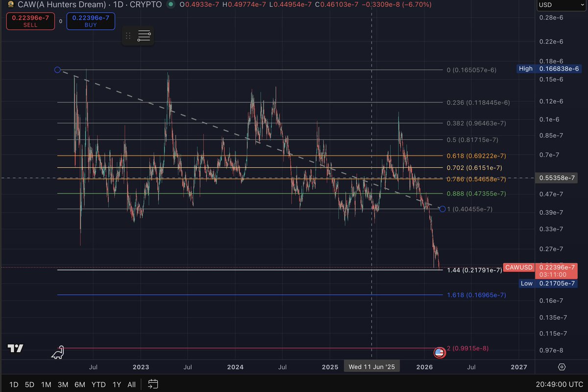Screen dimensions: 588x392
Task: Click the 2027 label on time axis
Action: 519,367
